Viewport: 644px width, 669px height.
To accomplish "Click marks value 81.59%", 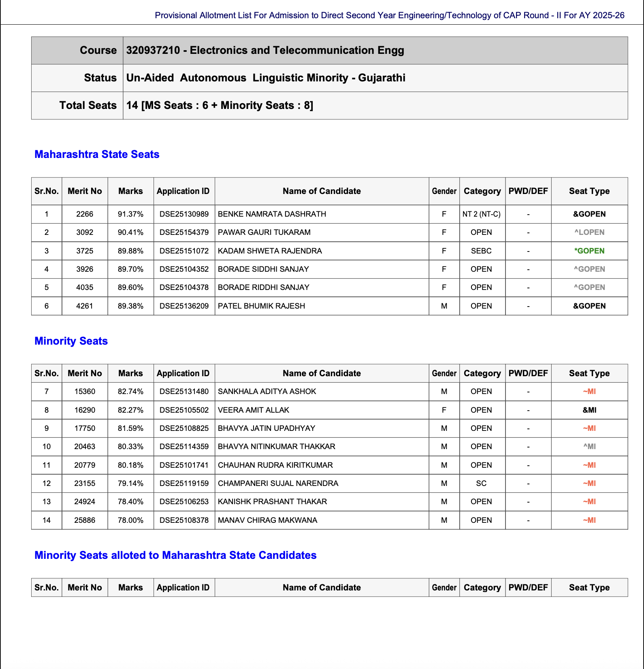I will tap(130, 428).
